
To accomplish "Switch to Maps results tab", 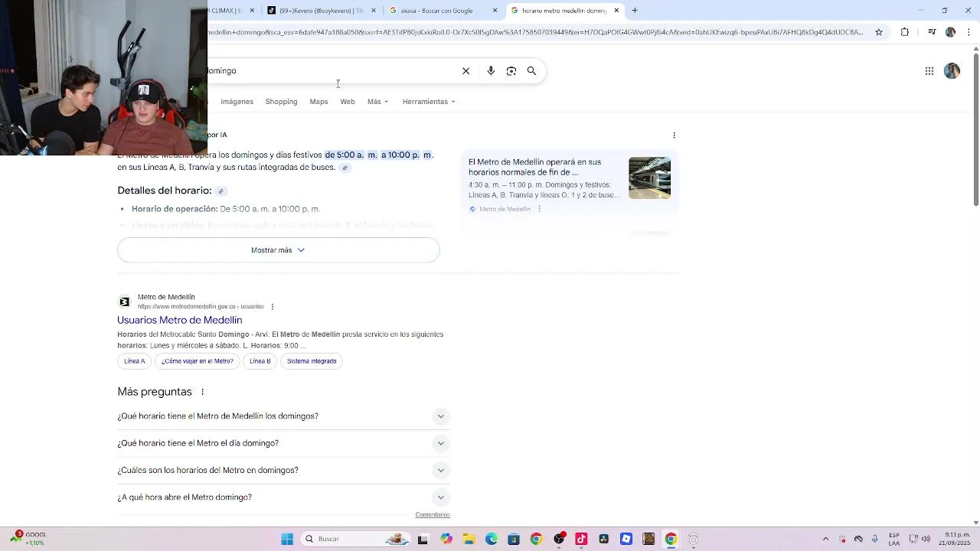I will [318, 102].
